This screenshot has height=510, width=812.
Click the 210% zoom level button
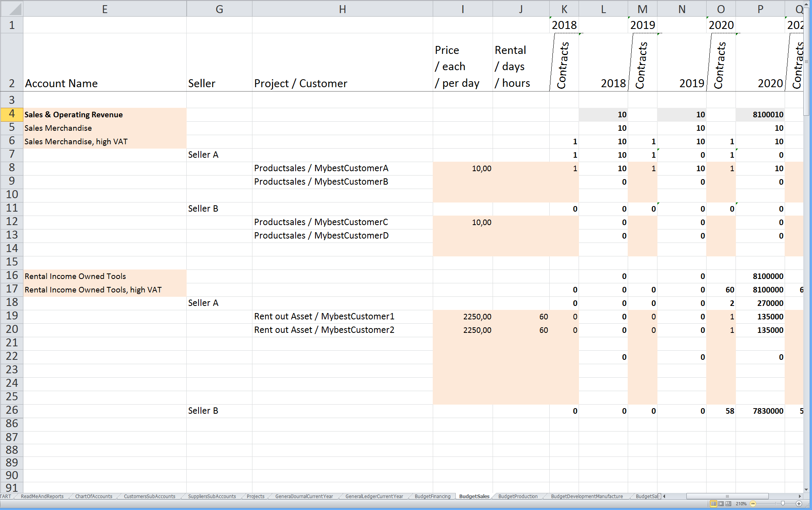(741, 504)
